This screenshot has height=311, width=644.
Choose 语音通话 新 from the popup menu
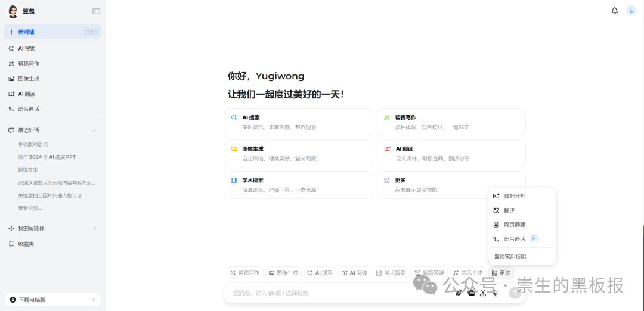click(522, 239)
